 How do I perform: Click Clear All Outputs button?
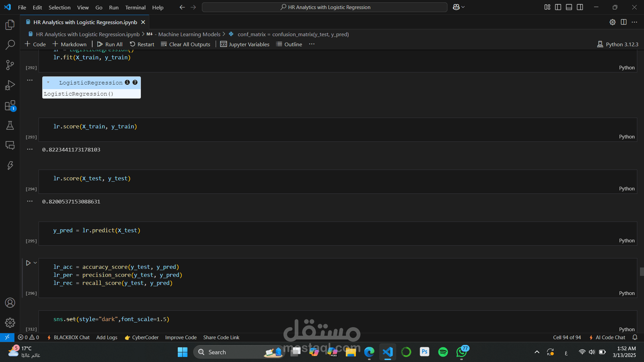[x=185, y=44]
